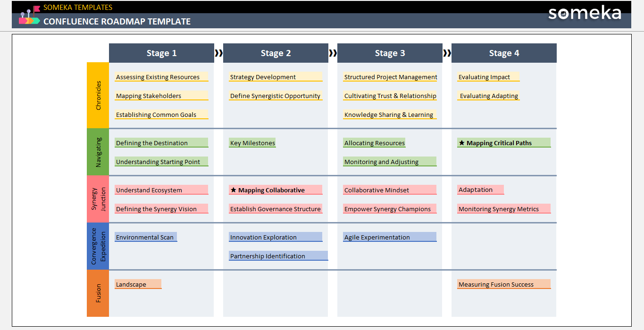Click the chevron arrows between Stage 1 and Stage 2
Screen dimensions: 644x330
tap(218, 53)
